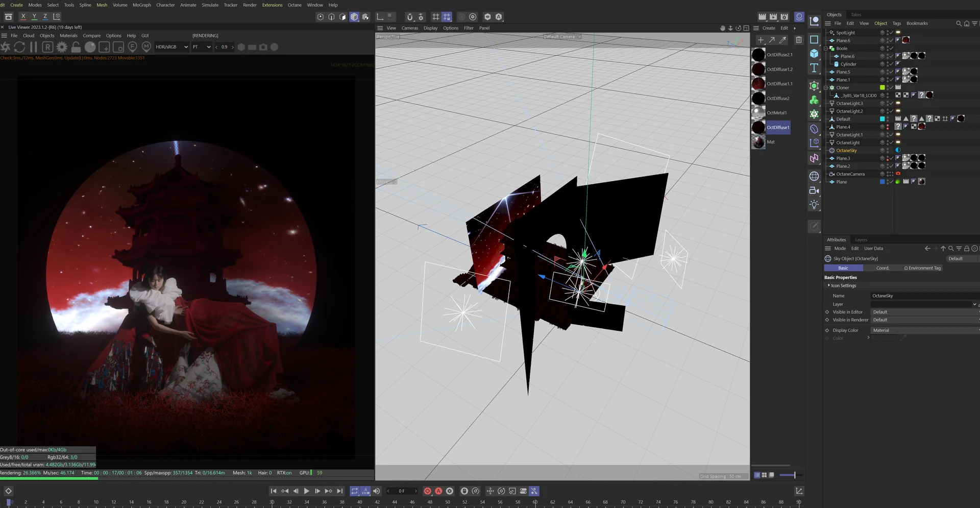
Task: Click the green layer color swatch of Cloner
Action: click(882, 88)
